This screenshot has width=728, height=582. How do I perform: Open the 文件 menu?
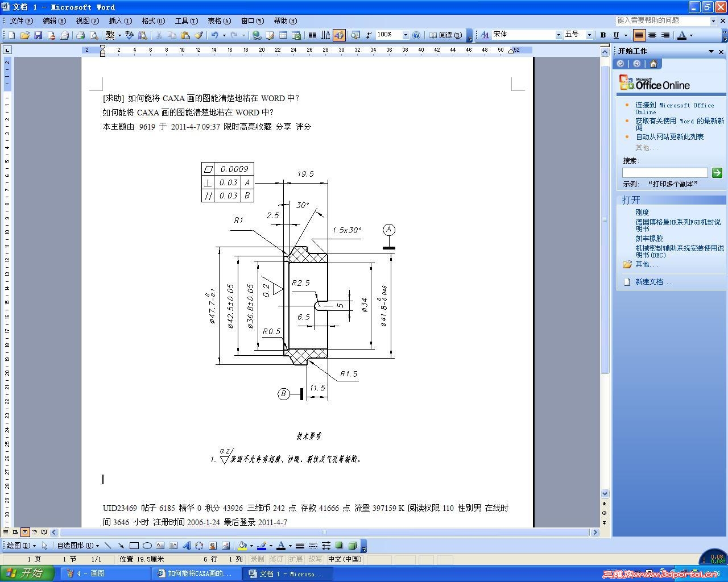22,20
